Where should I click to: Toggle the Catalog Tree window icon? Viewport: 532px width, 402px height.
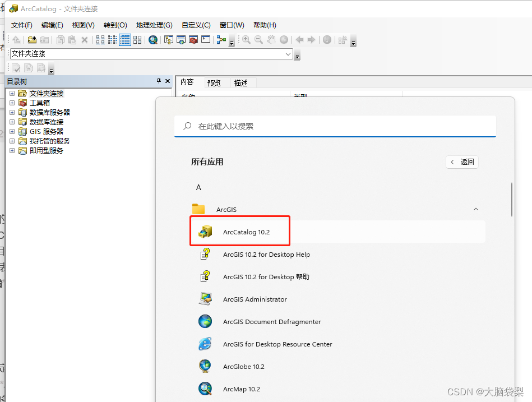tap(169, 40)
